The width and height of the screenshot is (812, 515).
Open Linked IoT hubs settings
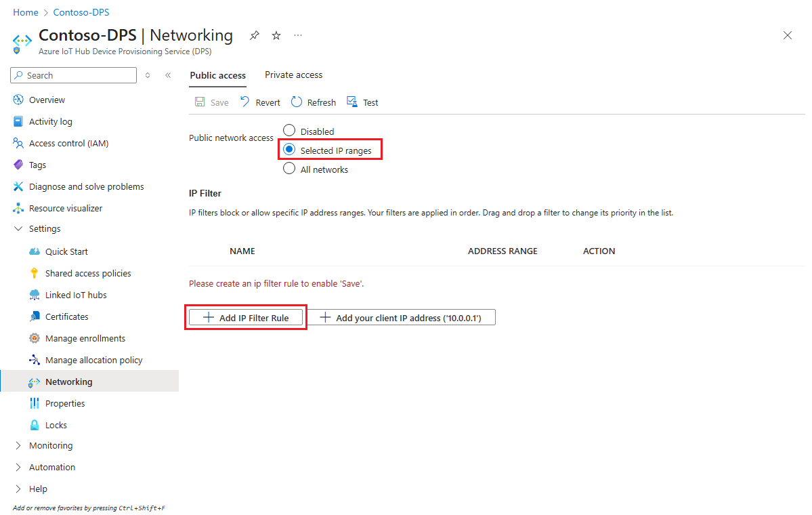point(68,295)
